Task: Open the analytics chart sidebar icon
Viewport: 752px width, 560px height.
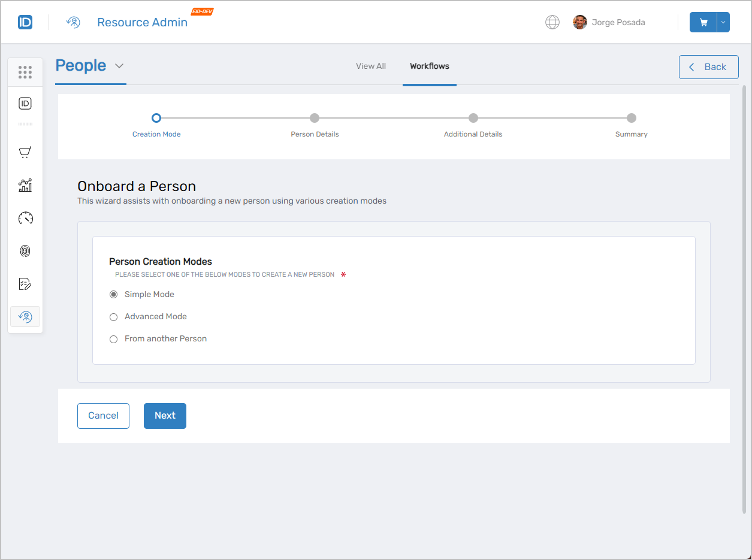Action: click(25, 185)
